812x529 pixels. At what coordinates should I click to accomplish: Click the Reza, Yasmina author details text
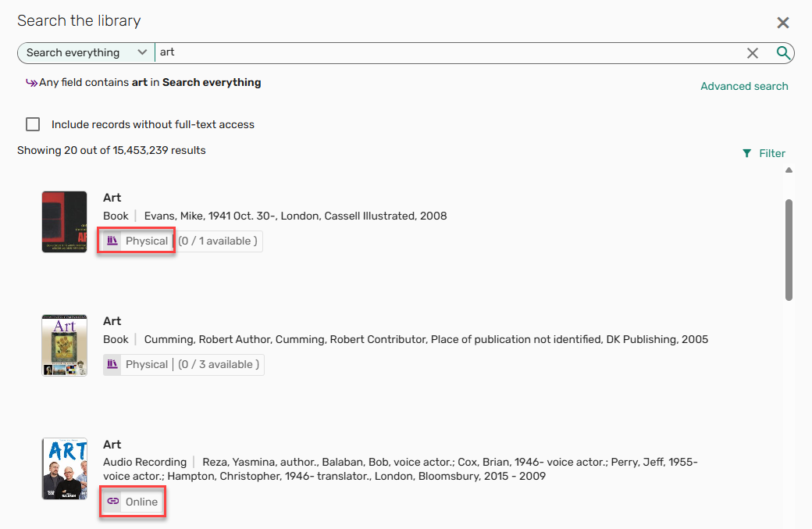click(x=401, y=469)
